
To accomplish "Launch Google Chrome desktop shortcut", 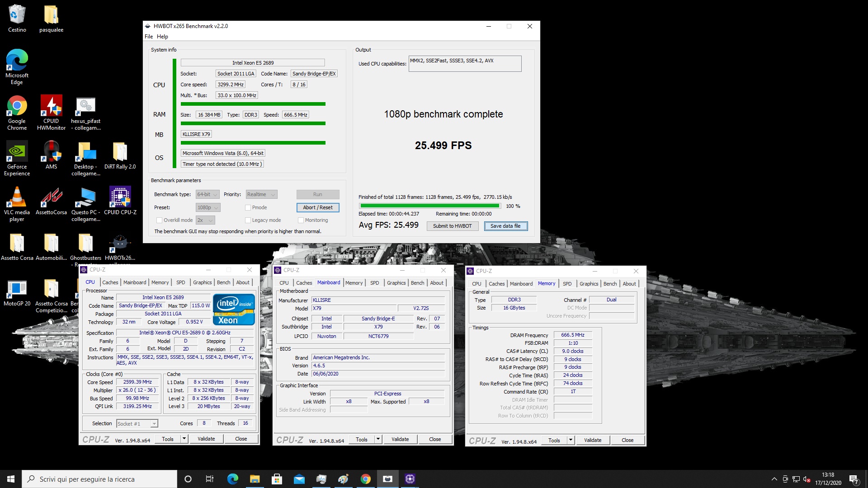I will [17, 113].
